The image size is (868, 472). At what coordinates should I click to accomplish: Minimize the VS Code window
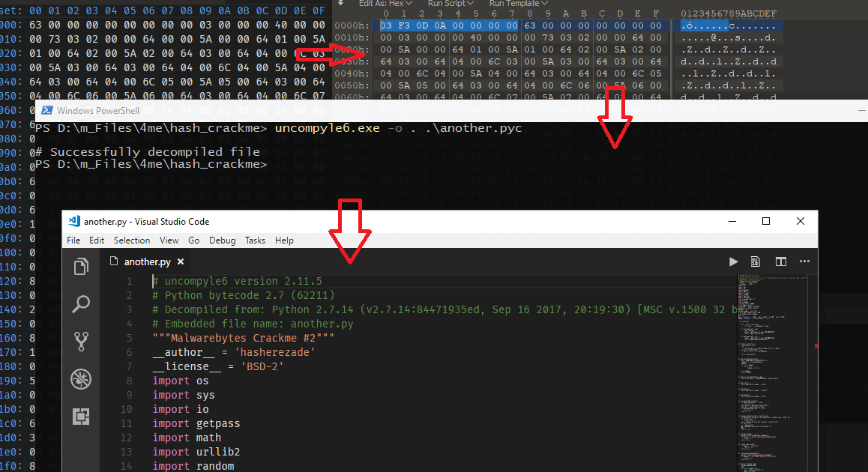pyautogui.click(x=732, y=221)
